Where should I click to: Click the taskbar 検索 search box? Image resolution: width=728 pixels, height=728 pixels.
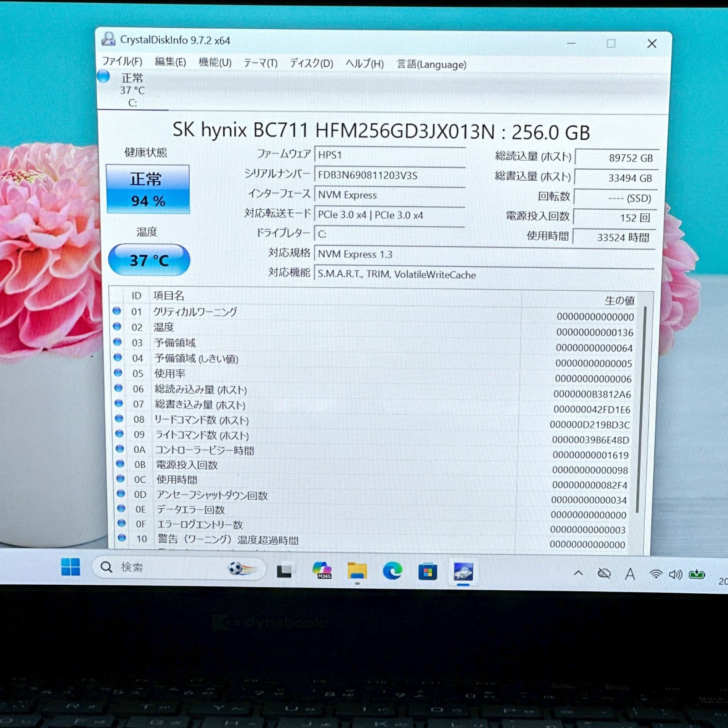tap(179, 567)
